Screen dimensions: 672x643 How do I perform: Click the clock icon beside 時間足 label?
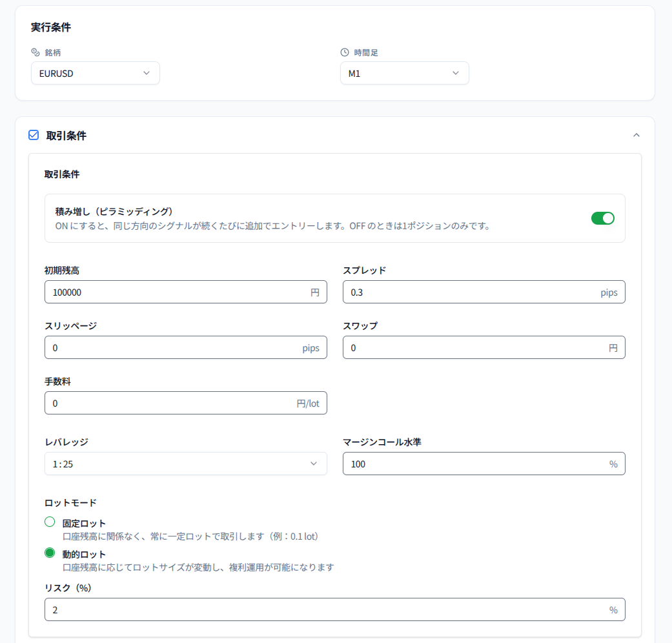pyautogui.click(x=345, y=52)
